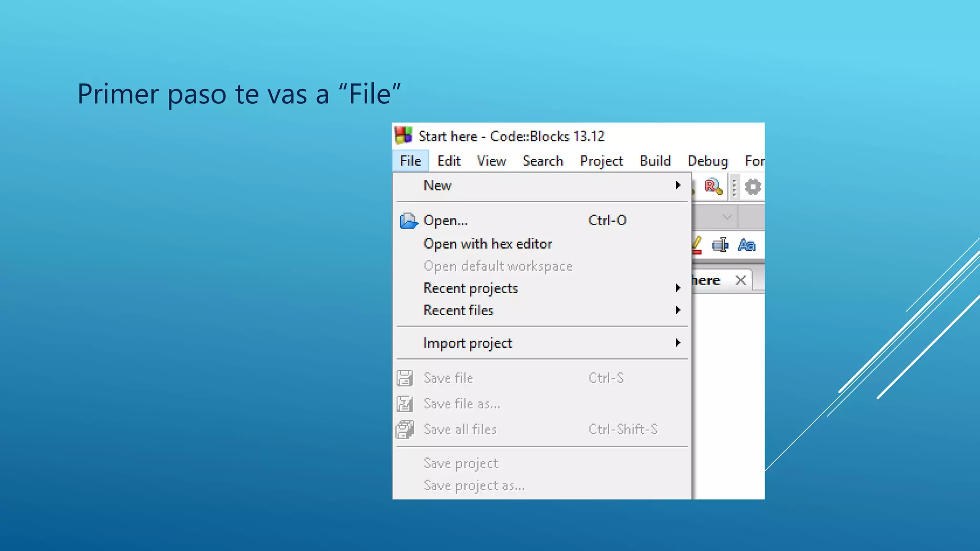Click Save project as... entry

[x=542, y=485]
